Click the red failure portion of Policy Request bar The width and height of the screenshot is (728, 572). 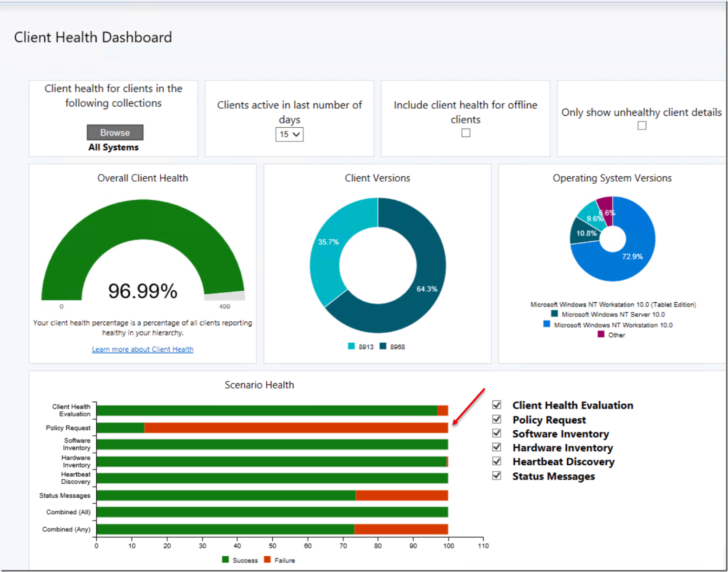[x=296, y=428]
